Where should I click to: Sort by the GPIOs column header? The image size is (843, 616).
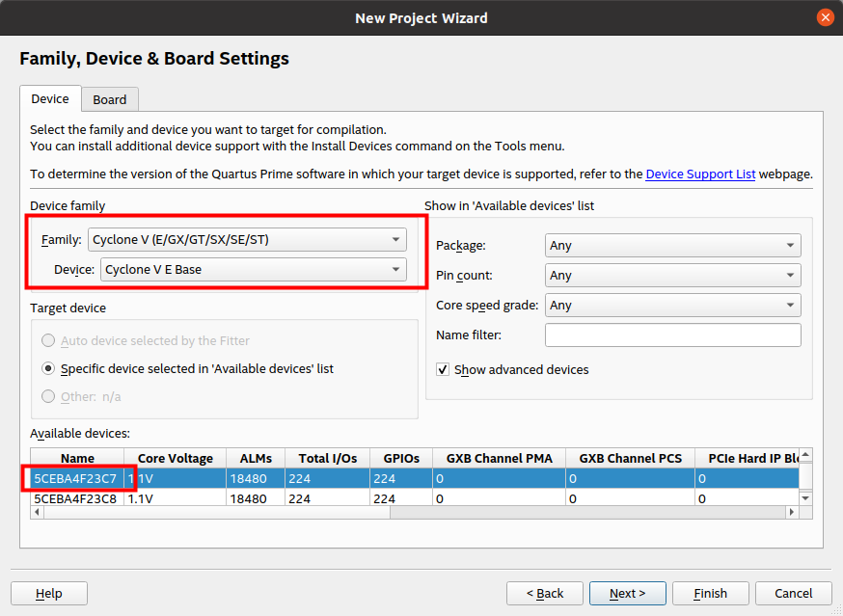(401, 458)
